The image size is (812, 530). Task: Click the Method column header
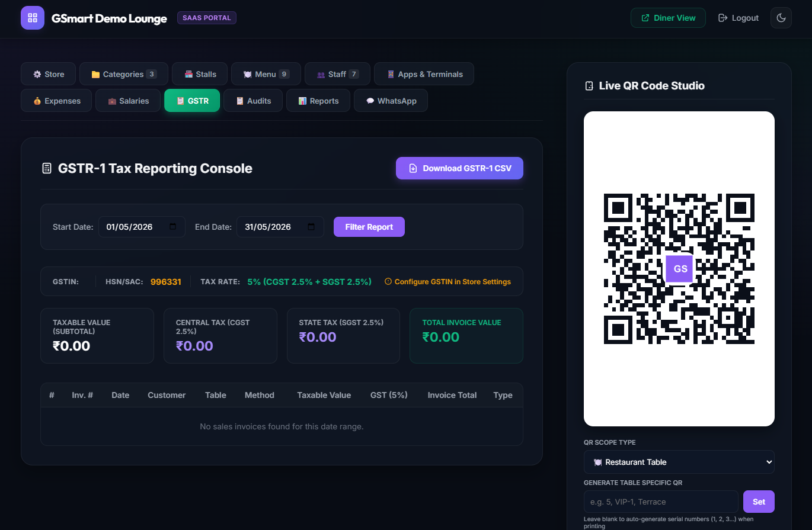click(260, 395)
